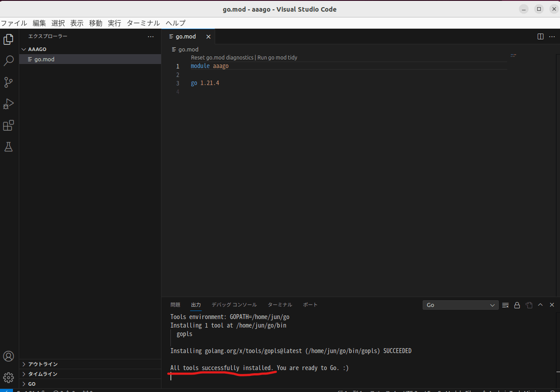Click line number 3 in gutter

(178, 83)
